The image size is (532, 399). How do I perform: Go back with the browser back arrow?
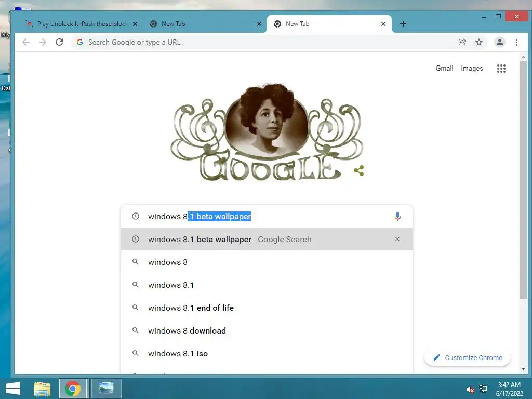coord(26,42)
